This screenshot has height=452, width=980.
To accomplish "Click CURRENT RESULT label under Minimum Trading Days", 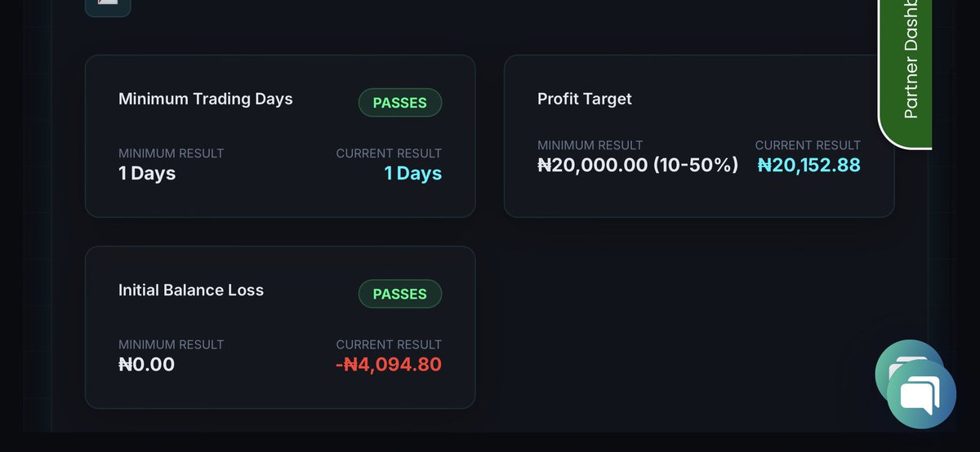I will (x=389, y=153).
